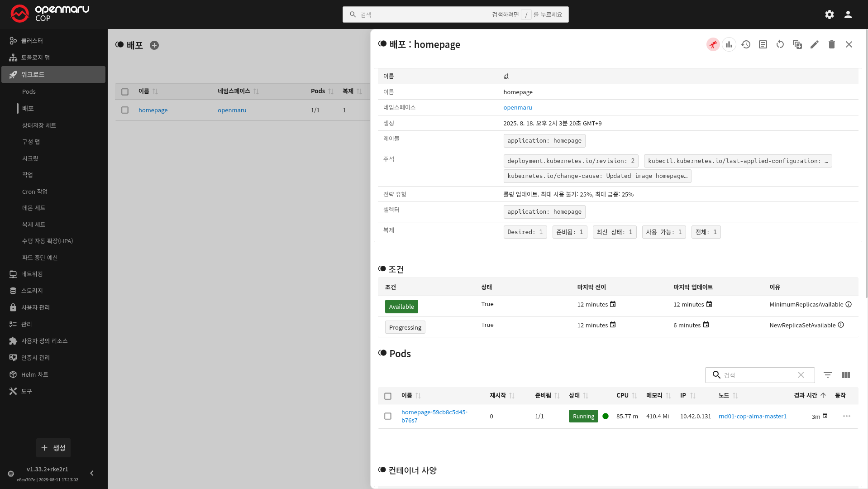
Task: Edit homepage deployment with pencil icon
Action: (x=814, y=44)
